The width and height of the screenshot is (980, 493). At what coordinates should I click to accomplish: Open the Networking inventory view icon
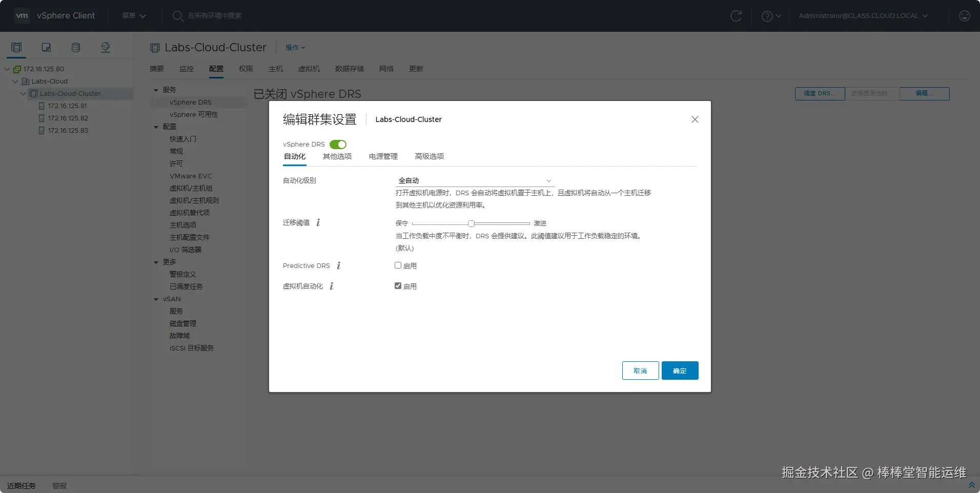point(106,48)
